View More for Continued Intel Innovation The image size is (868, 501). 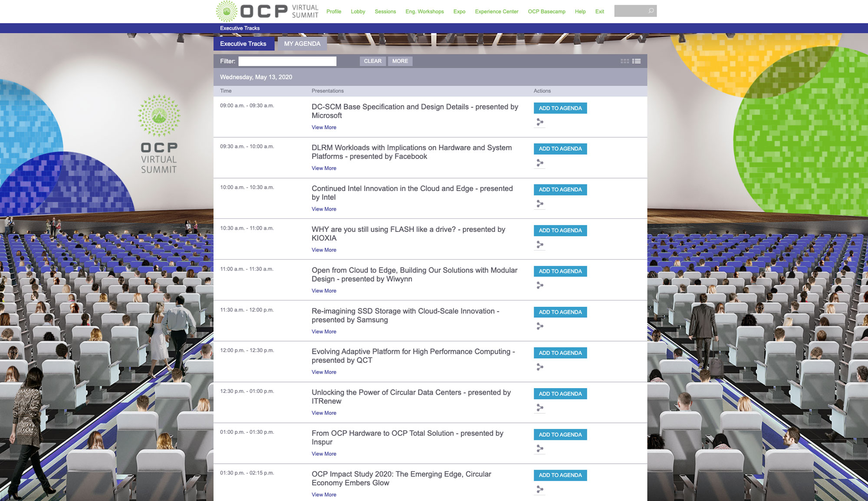pyautogui.click(x=324, y=209)
